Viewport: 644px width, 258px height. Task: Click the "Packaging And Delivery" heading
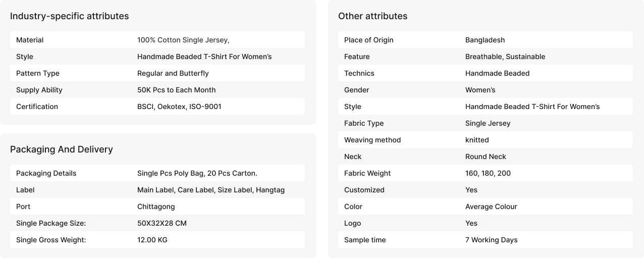point(62,149)
